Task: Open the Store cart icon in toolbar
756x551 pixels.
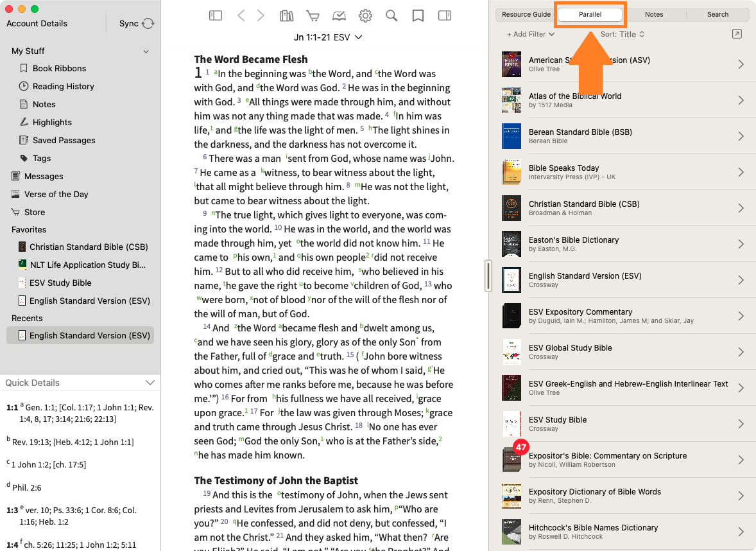Action: pos(313,15)
